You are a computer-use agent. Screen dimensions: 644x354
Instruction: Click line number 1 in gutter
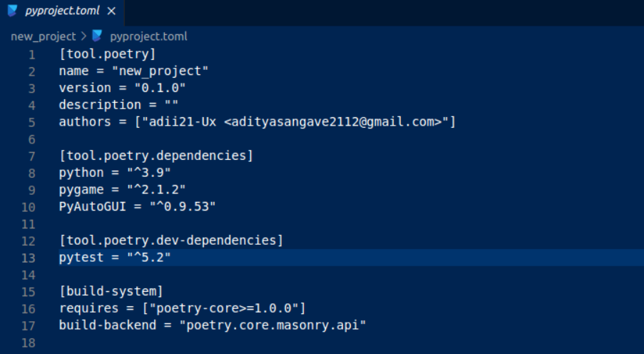31,55
